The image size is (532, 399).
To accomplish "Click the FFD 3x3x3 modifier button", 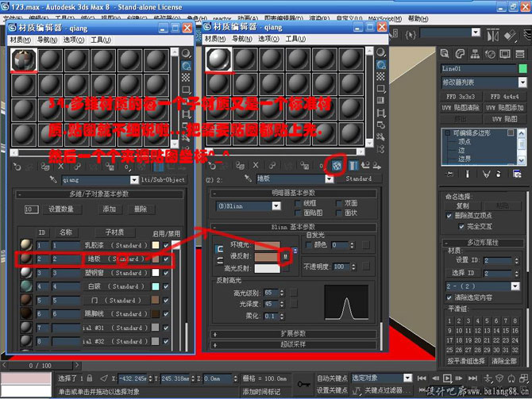I will 461,97.
